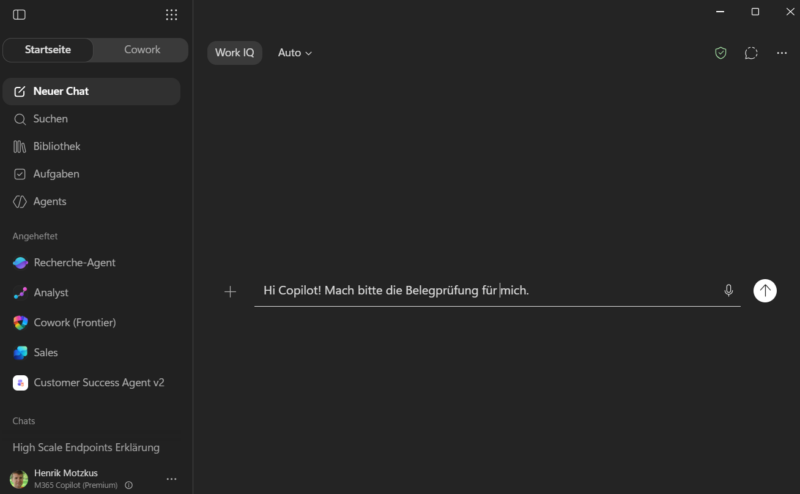Image resolution: width=800 pixels, height=494 pixels.
Task: Open the pinned Analyst agent
Action: coord(91,293)
